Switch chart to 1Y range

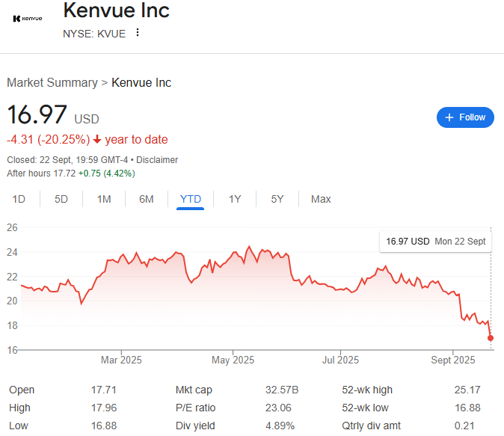click(235, 199)
